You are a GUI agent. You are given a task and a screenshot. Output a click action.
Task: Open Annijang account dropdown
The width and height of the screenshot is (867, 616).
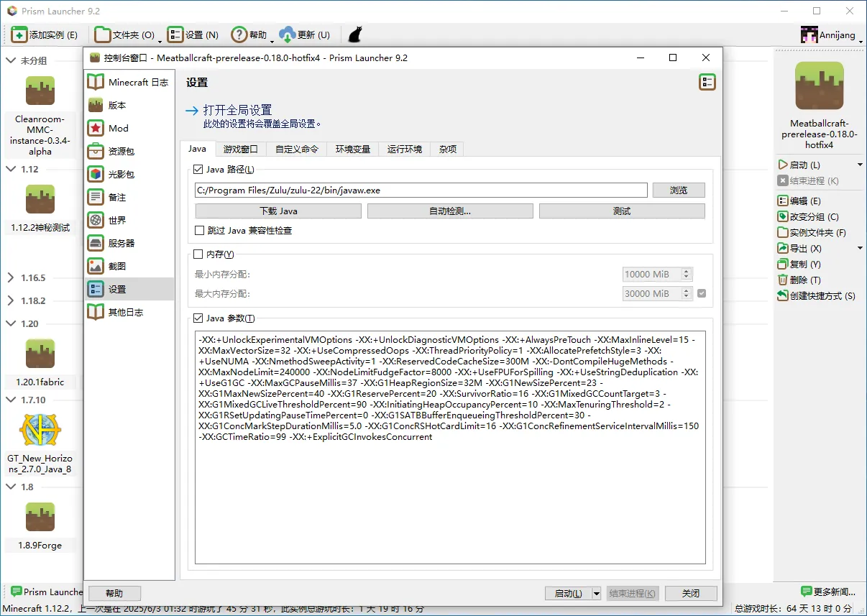[831, 35]
